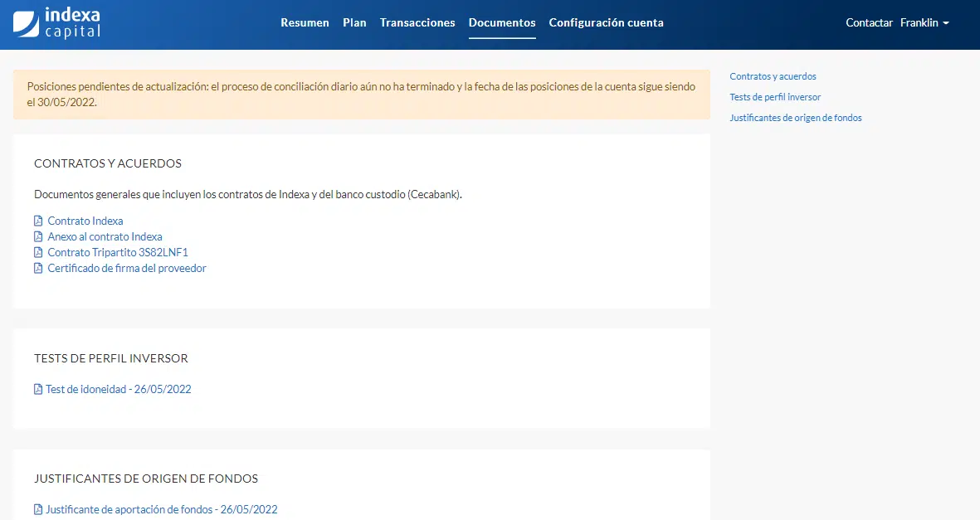
Task: Click PDF icon beside Justificante de aportación
Action: pos(38,509)
